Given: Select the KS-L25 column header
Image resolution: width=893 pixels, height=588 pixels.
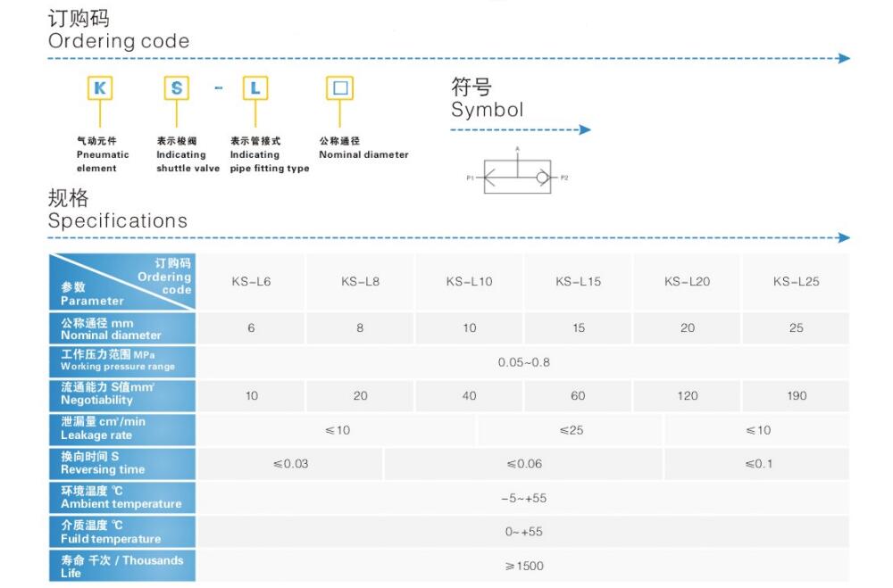Looking at the screenshot, I should point(796,282).
